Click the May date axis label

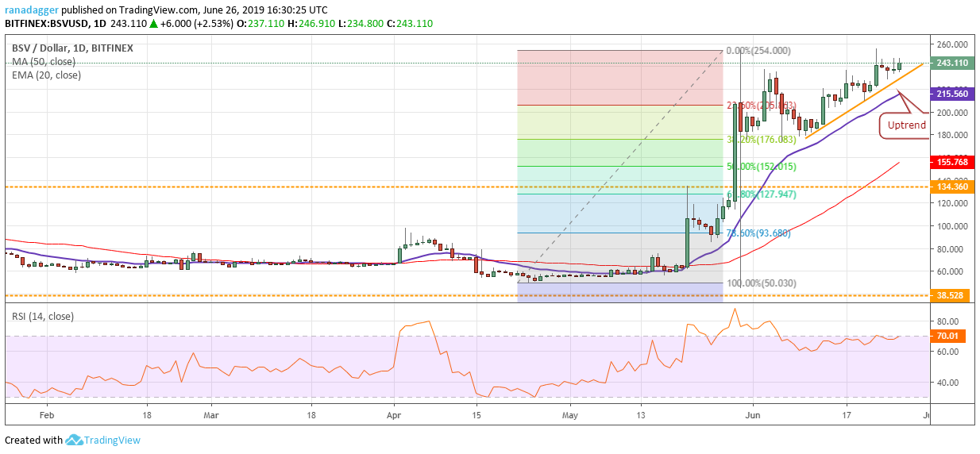pyautogui.click(x=571, y=414)
